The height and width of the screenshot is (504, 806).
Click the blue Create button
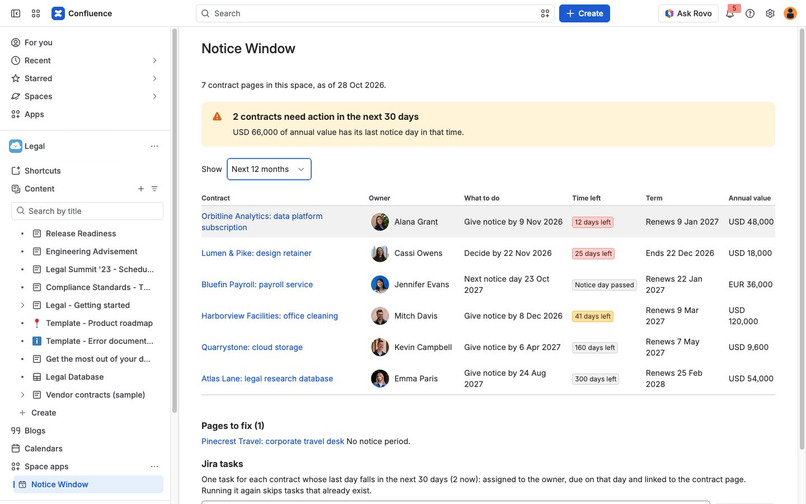[x=584, y=13]
